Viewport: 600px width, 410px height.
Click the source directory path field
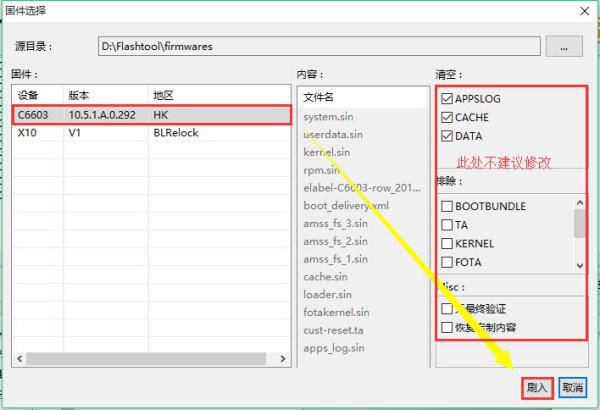(x=320, y=46)
